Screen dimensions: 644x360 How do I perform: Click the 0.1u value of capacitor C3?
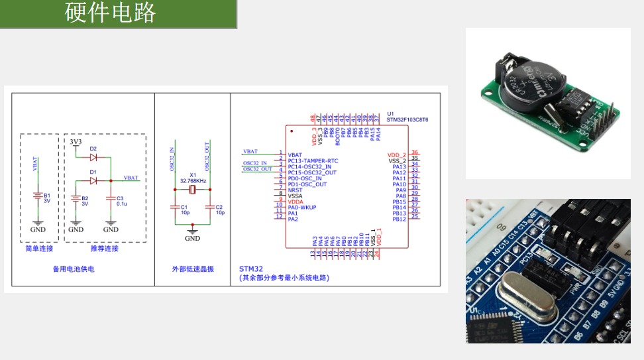coord(121,204)
